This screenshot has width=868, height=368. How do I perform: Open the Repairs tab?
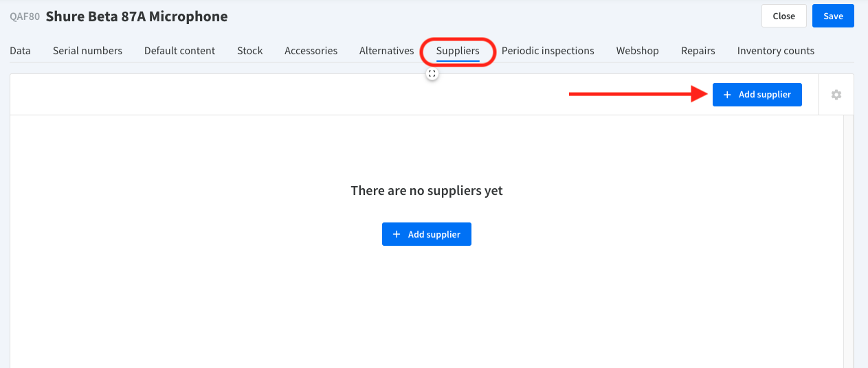(x=698, y=51)
